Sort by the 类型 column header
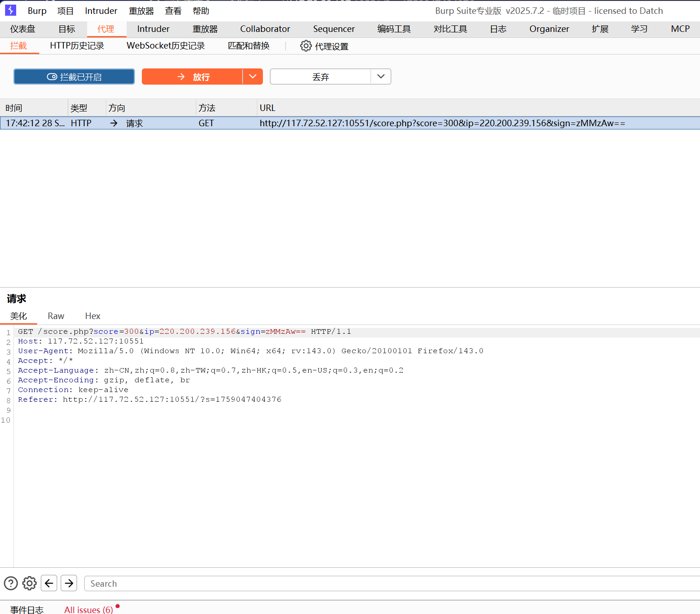700x614 pixels. (x=87, y=108)
